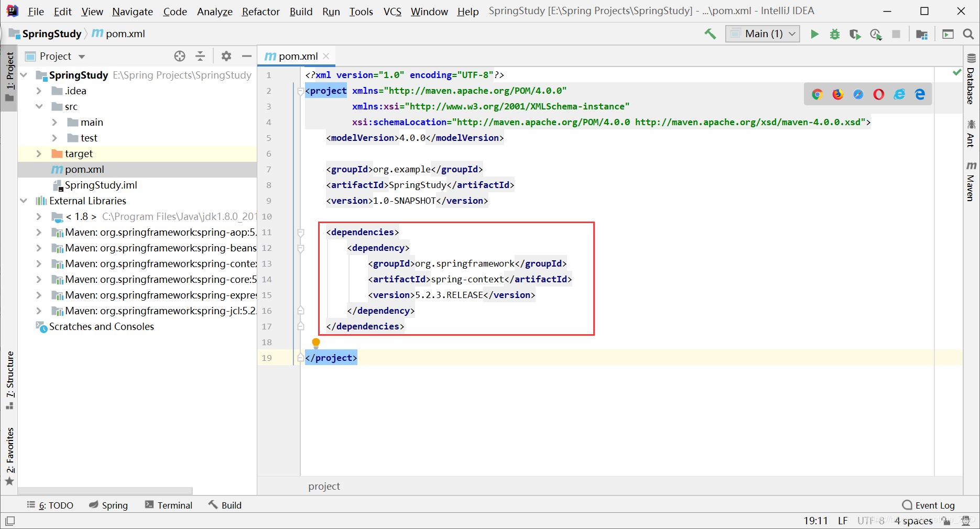
Task: Open the Event Log
Action: coord(929,505)
